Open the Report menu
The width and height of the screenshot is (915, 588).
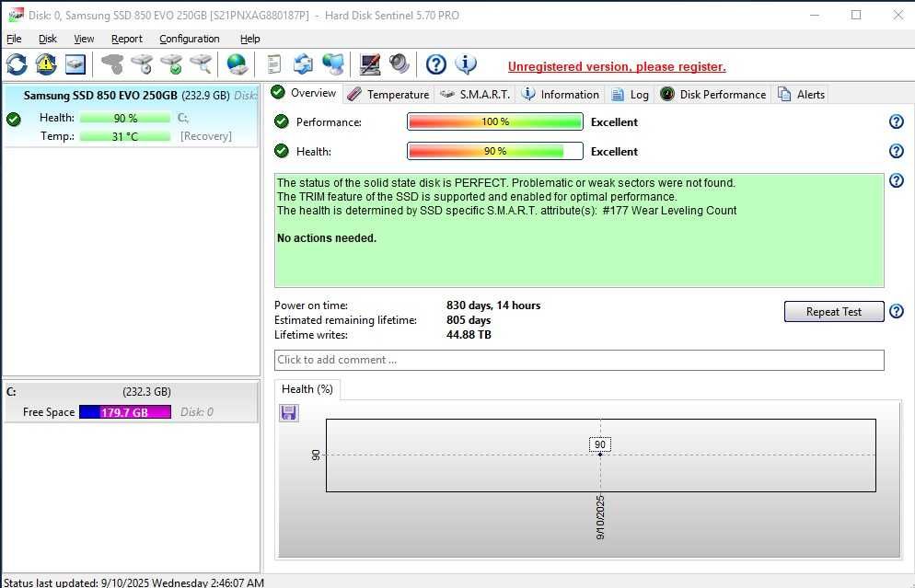tap(127, 39)
